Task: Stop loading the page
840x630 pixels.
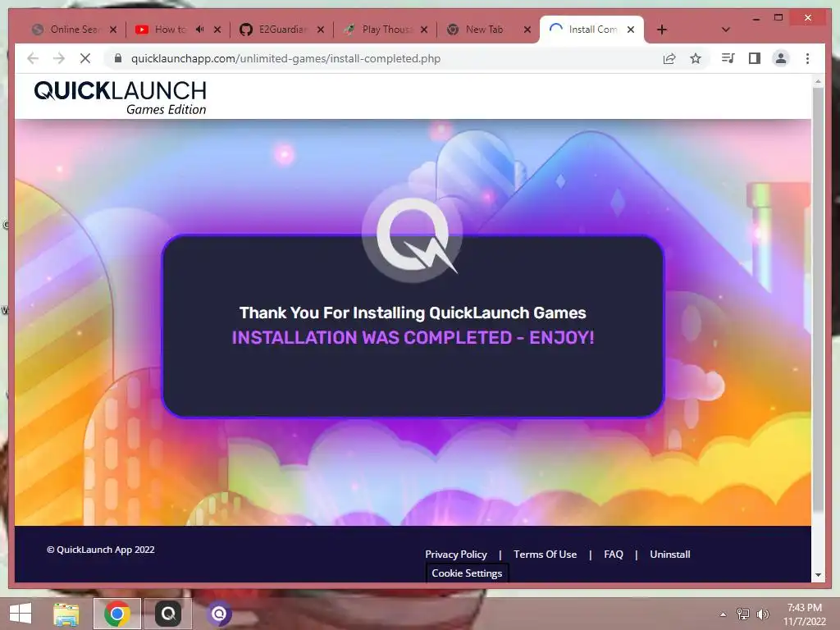Action: pos(85,58)
